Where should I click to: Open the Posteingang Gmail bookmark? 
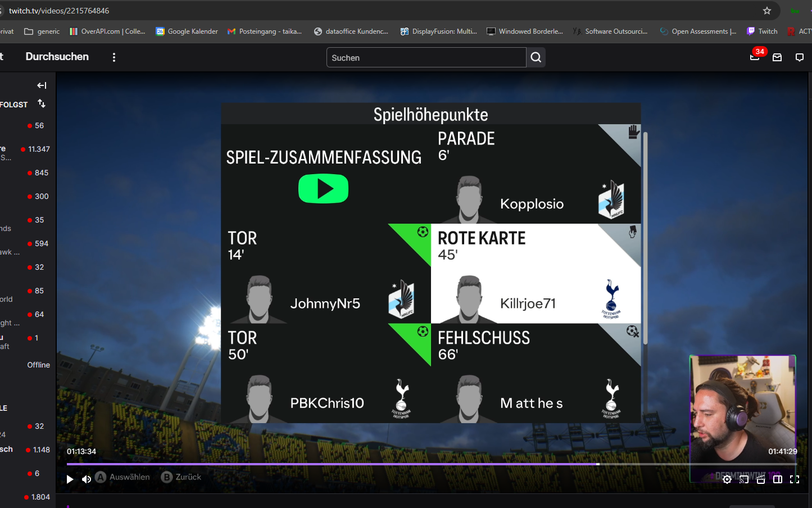tap(265, 31)
